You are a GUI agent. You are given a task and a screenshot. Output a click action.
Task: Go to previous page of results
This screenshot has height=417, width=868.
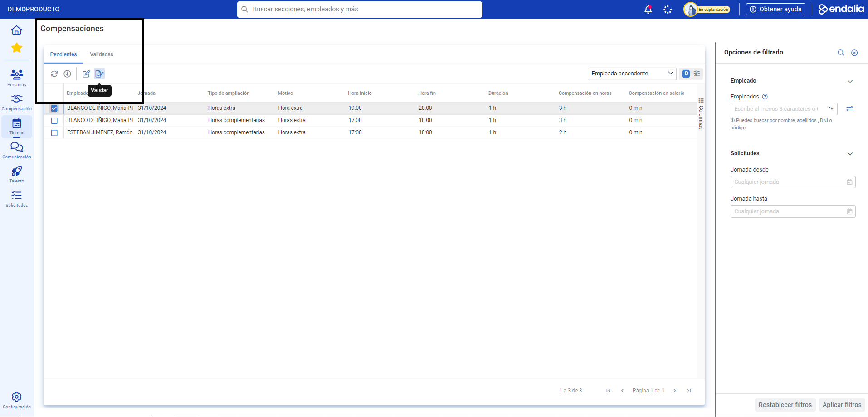[x=622, y=391]
